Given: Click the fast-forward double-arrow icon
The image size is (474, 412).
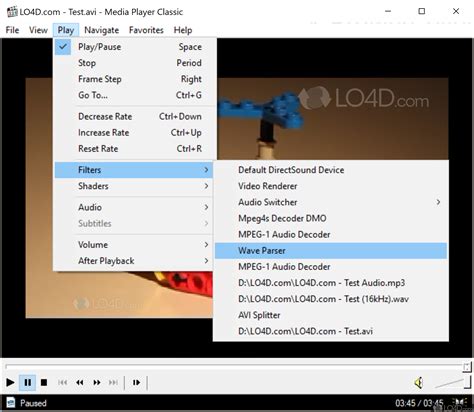Looking at the screenshot, I should tap(97, 382).
